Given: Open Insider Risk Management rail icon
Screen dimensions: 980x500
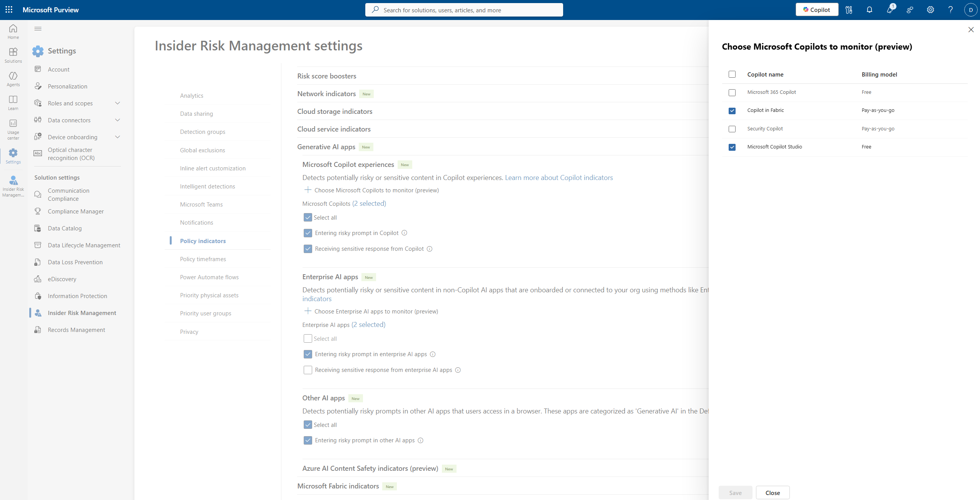Looking at the screenshot, I should [13, 186].
